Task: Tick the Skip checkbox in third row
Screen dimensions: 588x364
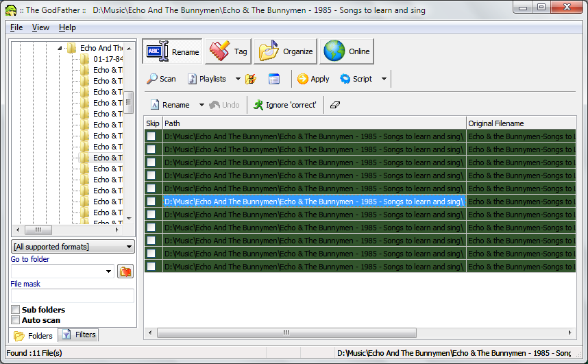Action: tap(151, 162)
